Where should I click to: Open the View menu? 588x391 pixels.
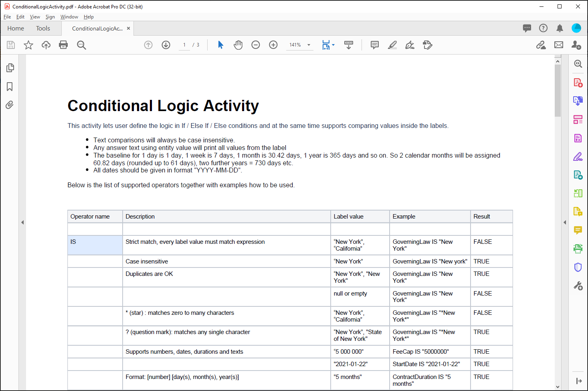pyautogui.click(x=35, y=17)
